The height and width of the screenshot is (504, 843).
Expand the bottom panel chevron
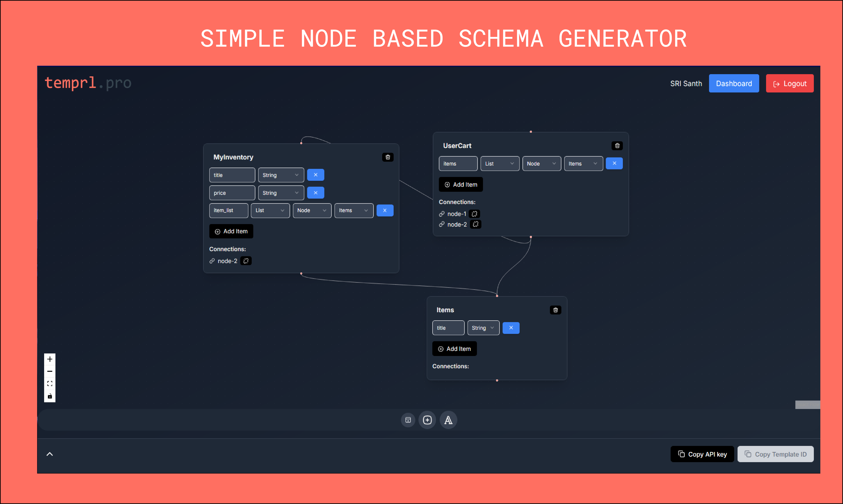pyautogui.click(x=50, y=454)
